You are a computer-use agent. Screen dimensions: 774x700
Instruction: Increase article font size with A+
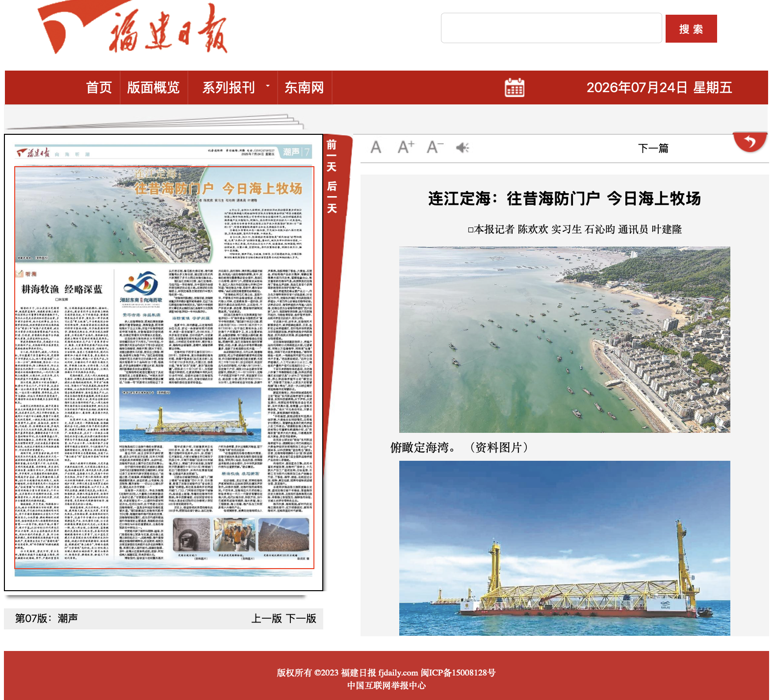(x=406, y=147)
